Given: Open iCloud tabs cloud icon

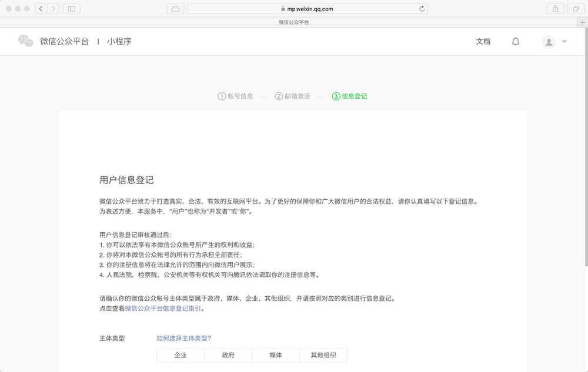Looking at the screenshot, I should [175, 9].
